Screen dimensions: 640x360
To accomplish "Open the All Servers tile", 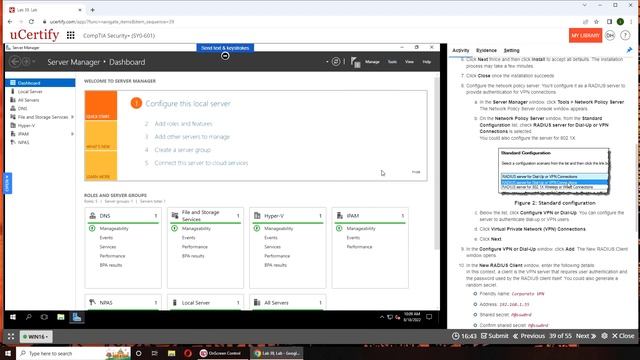I will 288,302.
